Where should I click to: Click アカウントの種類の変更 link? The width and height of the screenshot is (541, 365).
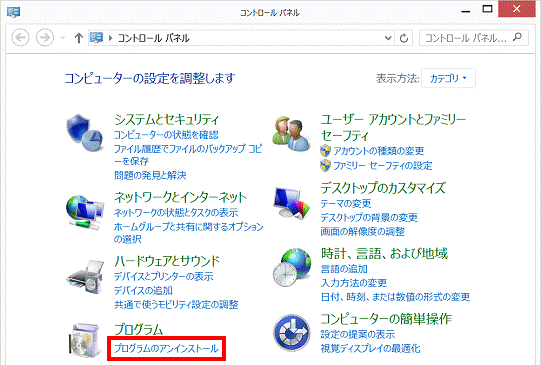click(379, 151)
